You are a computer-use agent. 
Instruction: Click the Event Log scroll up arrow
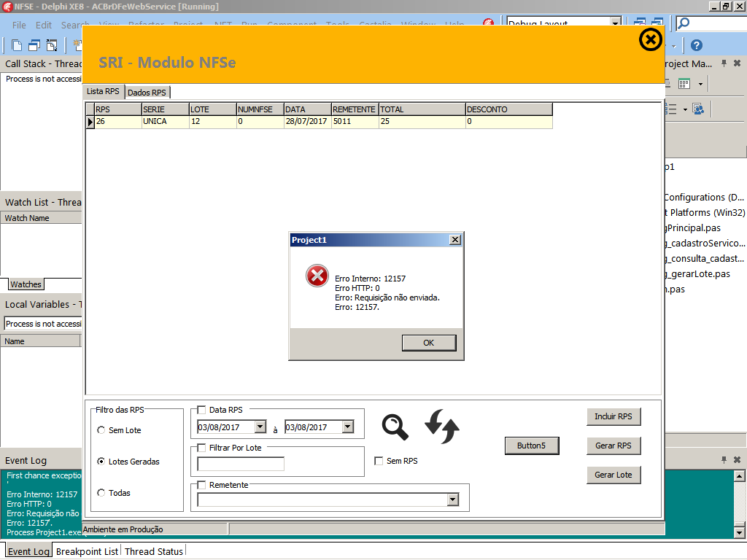click(x=739, y=475)
